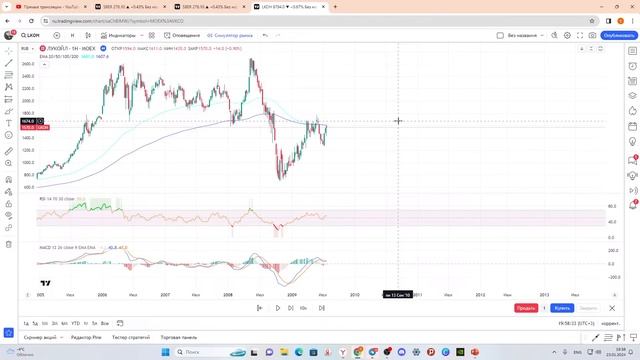640x360 pixels.
Task: Select the Text annotation tool
Action: pos(9,123)
